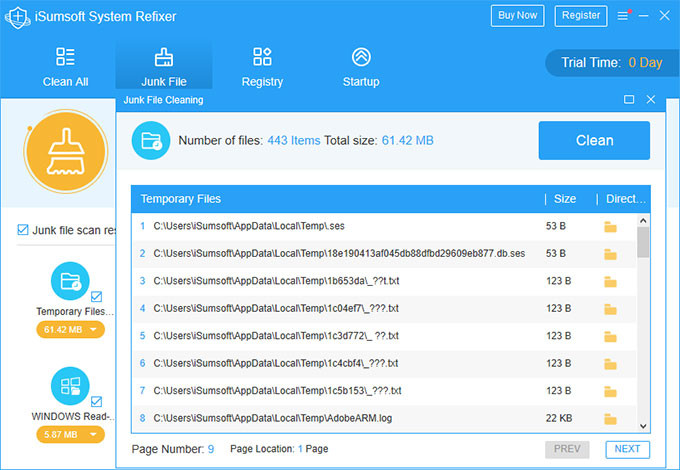Image resolution: width=680 pixels, height=470 pixels.
Task: Open folder for 1c3d772 row
Action: pyautogui.click(x=610, y=336)
